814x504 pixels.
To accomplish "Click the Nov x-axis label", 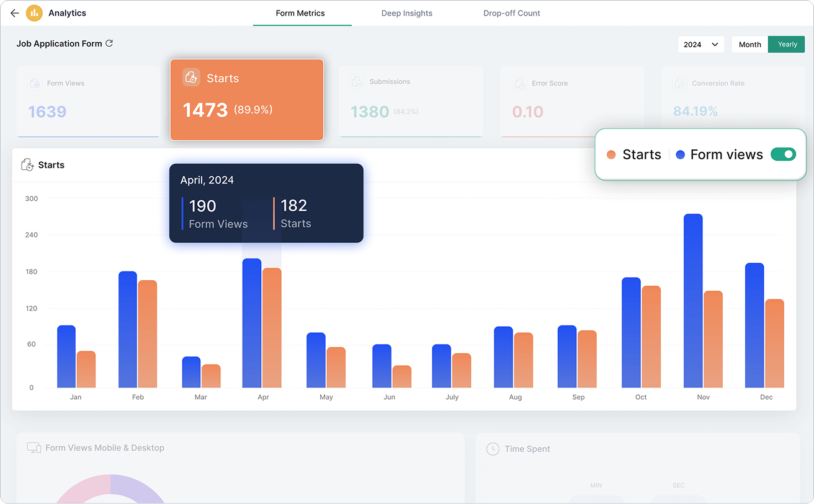I will (x=704, y=397).
